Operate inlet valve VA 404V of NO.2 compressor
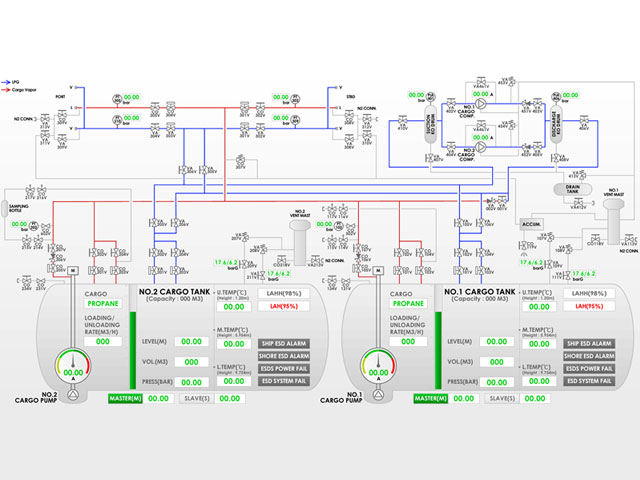 tap(451, 147)
